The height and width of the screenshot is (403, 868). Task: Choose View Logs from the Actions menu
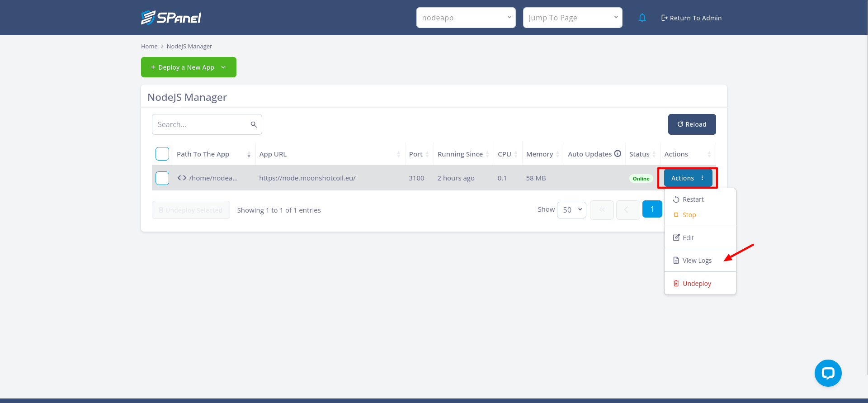tap(700, 261)
